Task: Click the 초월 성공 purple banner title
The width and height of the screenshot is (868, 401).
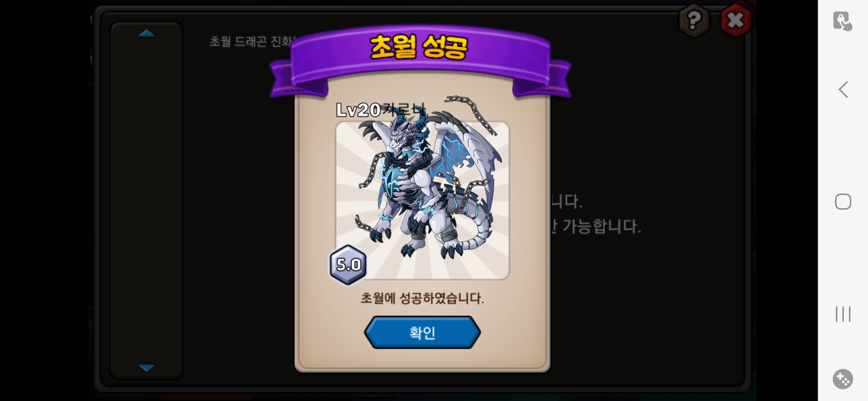Action: click(419, 47)
